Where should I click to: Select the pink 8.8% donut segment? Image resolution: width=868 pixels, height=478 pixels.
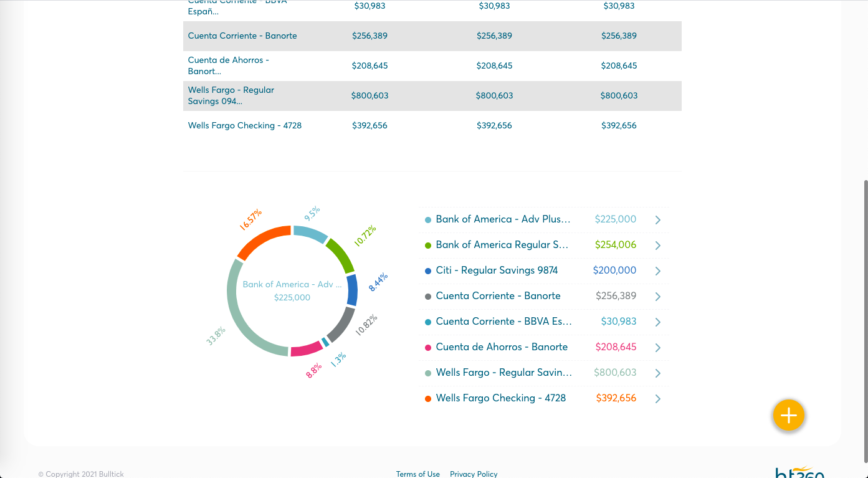307,349
